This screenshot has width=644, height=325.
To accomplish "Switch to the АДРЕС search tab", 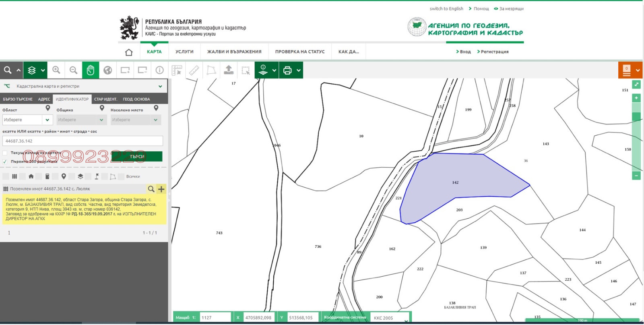I will tap(44, 99).
